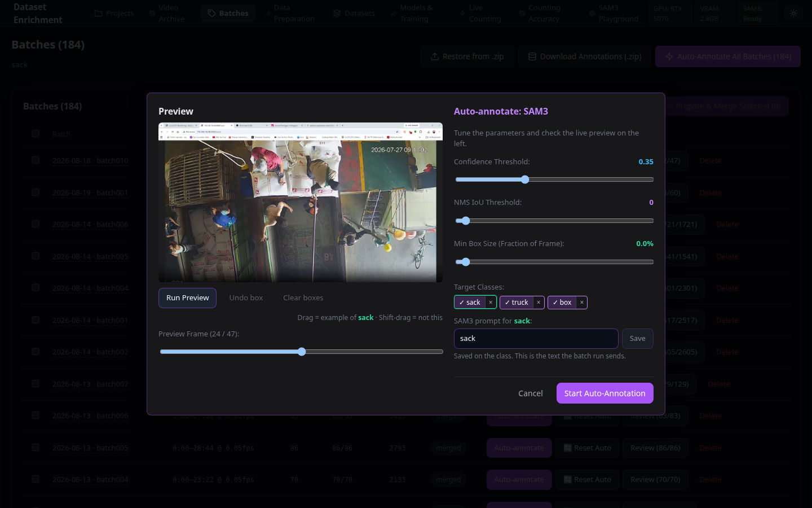This screenshot has width=812, height=508.
Task: Click Reset Auto icon in batch005 row
Action: (x=568, y=448)
